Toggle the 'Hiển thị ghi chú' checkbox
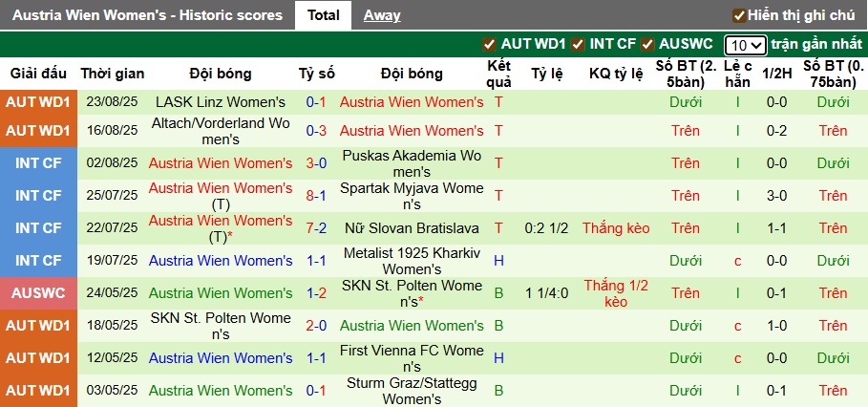This screenshot has width=868, height=407. pos(739,15)
